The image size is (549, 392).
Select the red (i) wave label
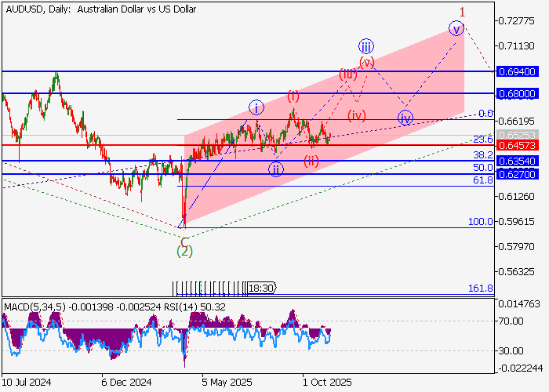pos(293,96)
